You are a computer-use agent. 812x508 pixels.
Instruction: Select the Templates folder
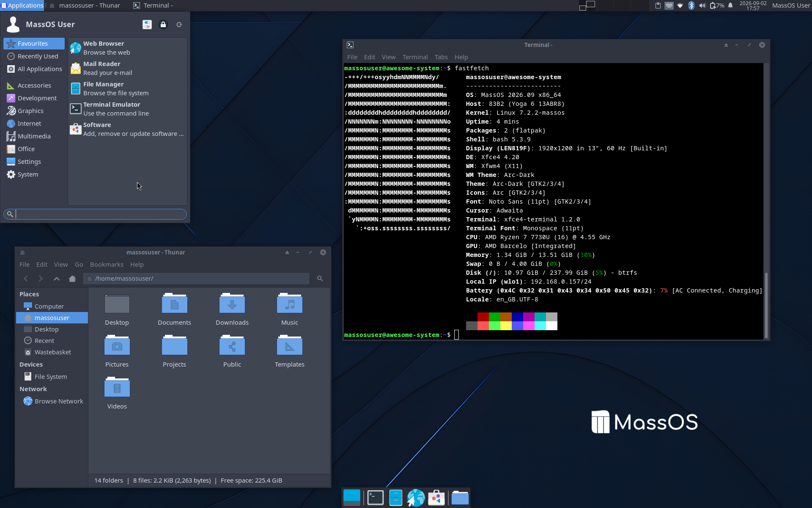(290, 346)
